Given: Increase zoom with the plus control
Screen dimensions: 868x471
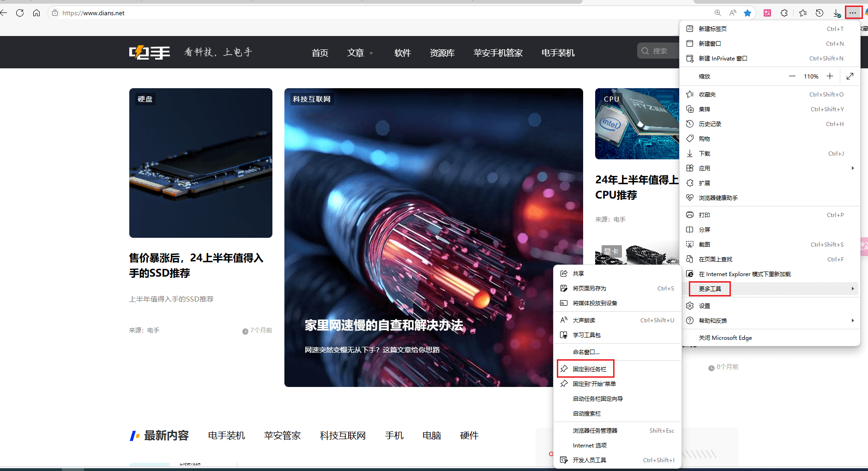Looking at the screenshot, I should point(830,76).
